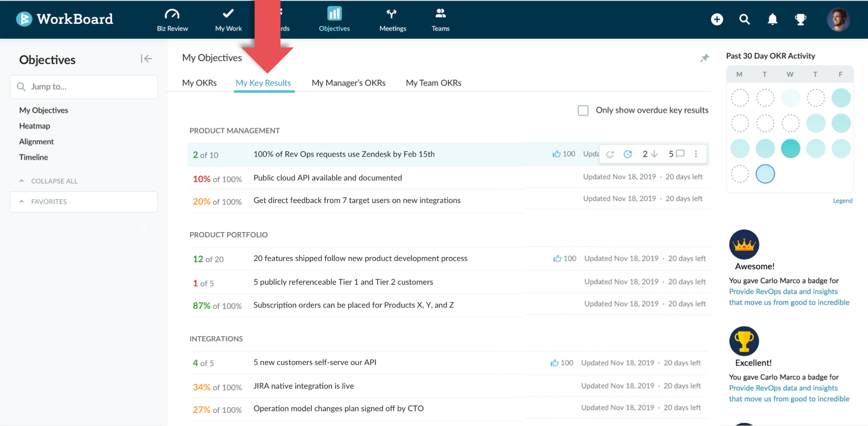Click the Jump to search field
868x426 pixels.
84,86
